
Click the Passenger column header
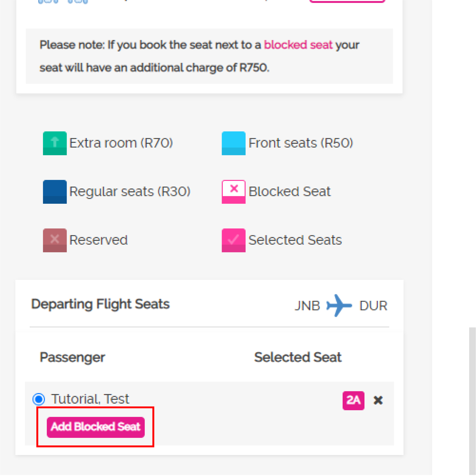72,357
